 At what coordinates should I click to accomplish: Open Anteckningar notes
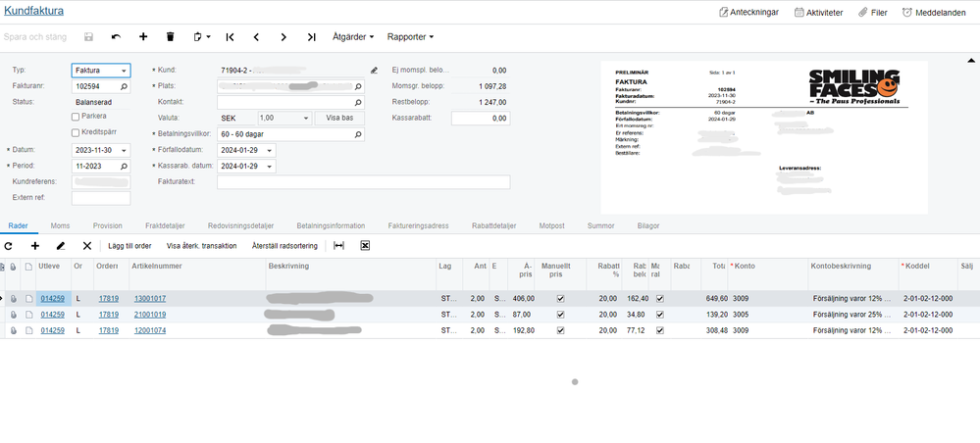[748, 12]
